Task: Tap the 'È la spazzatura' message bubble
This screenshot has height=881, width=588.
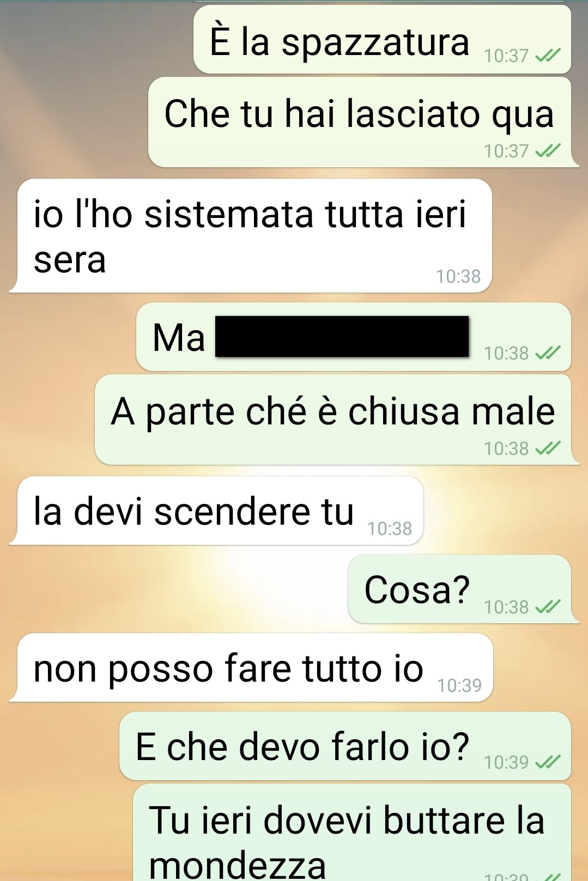Action: click(382, 39)
